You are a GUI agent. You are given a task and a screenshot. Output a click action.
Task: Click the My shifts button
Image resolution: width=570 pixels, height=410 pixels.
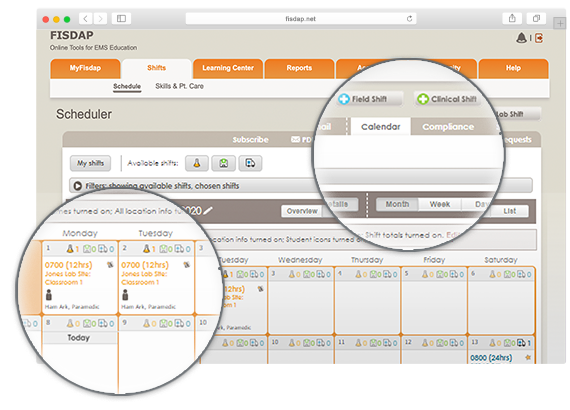pos(91,163)
